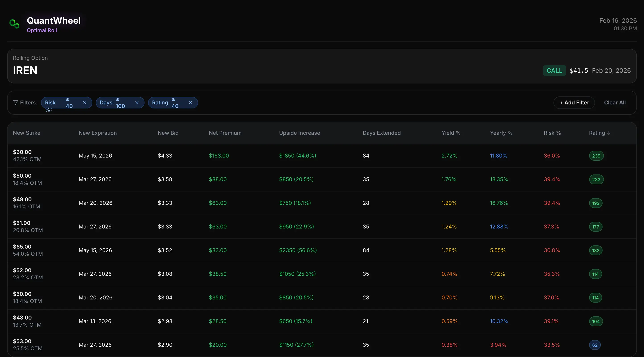The image size is (644, 357).
Task: Sort by Days Extended column
Action: (x=382, y=133)
